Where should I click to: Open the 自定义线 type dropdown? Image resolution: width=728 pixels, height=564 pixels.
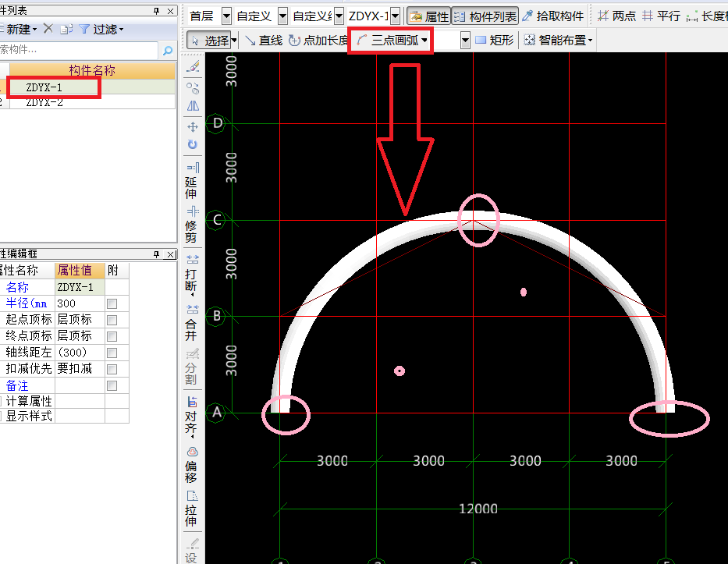339,16
